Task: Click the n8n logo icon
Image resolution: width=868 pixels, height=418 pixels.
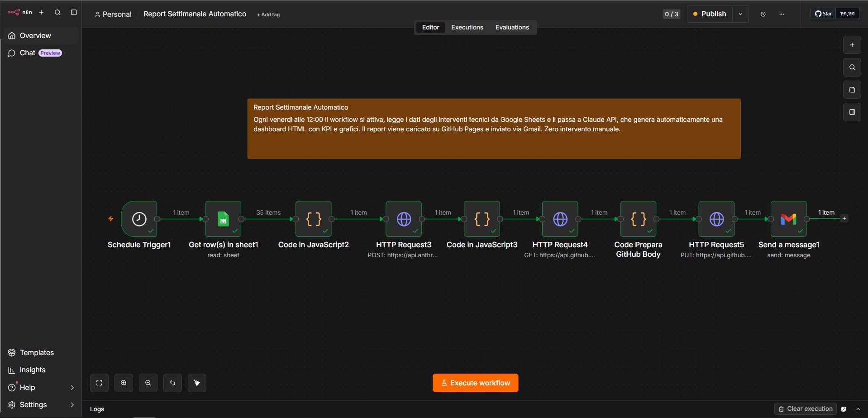Action: [14, 12]
